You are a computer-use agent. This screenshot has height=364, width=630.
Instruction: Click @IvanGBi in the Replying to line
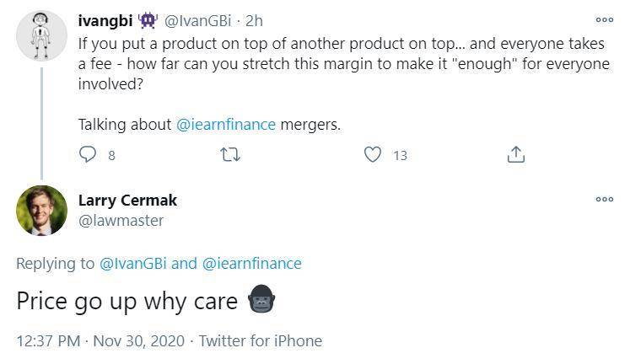pyautogui.click(x=134, y=263)
